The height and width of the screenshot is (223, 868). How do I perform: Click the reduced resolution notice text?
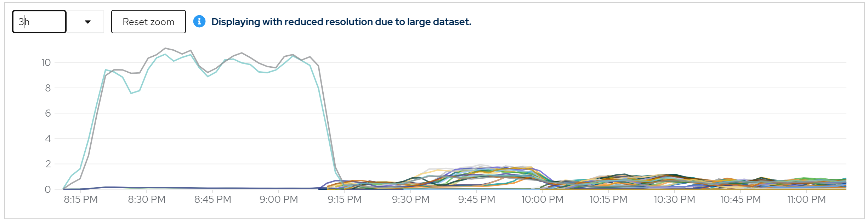click(341, 22)
